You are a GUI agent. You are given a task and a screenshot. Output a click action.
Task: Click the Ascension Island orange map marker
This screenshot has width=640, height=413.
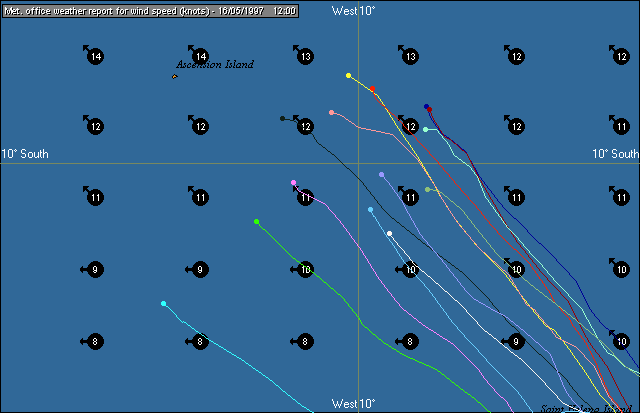point(175,76)
